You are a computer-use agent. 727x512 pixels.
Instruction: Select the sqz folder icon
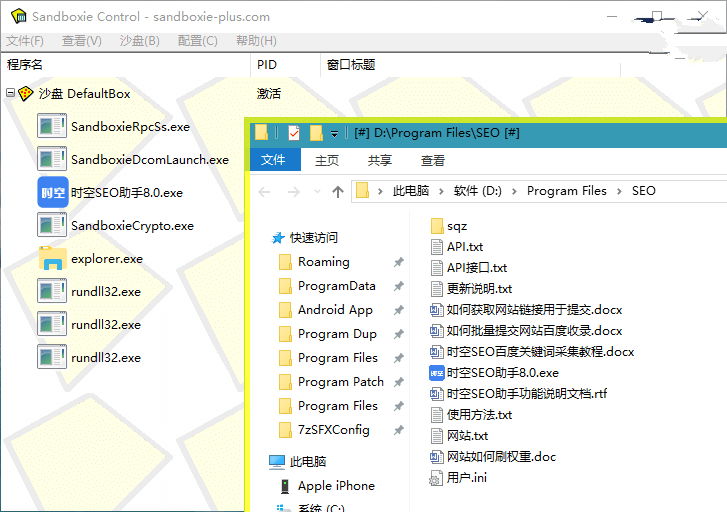point(437,226)
